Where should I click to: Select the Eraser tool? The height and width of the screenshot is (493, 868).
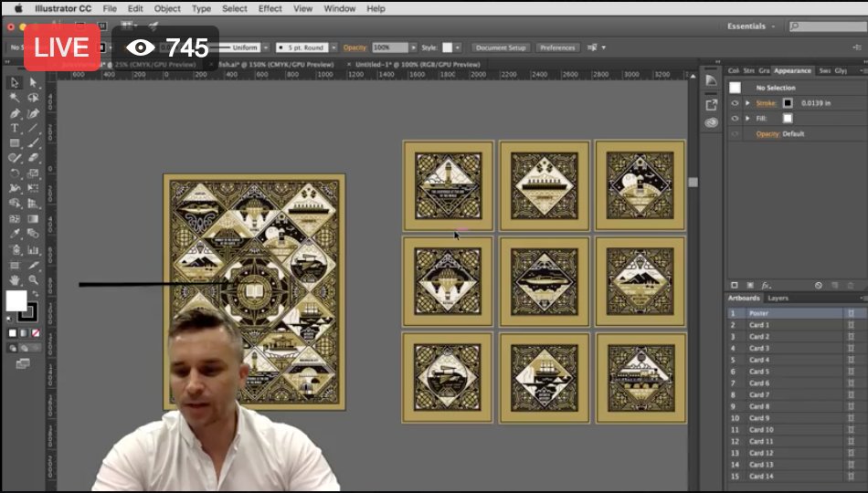pyautogui.click(x=33, y=158)
